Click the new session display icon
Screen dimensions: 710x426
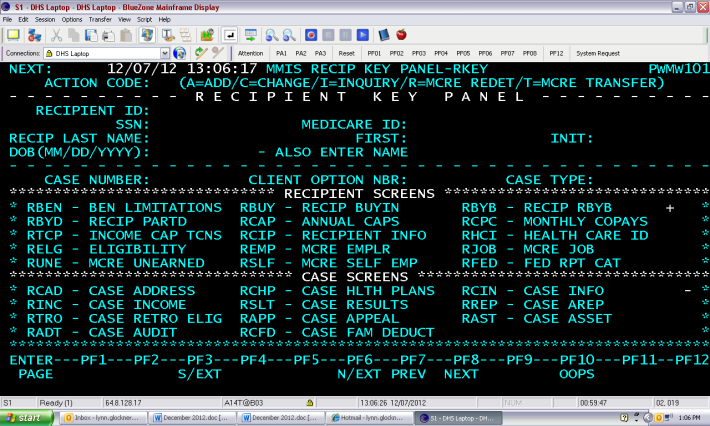click(13, 35)
